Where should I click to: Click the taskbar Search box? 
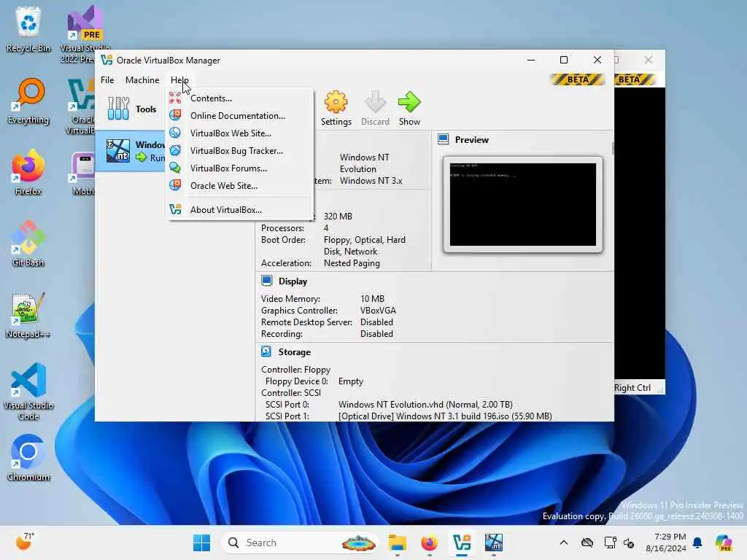pos(300,542)
